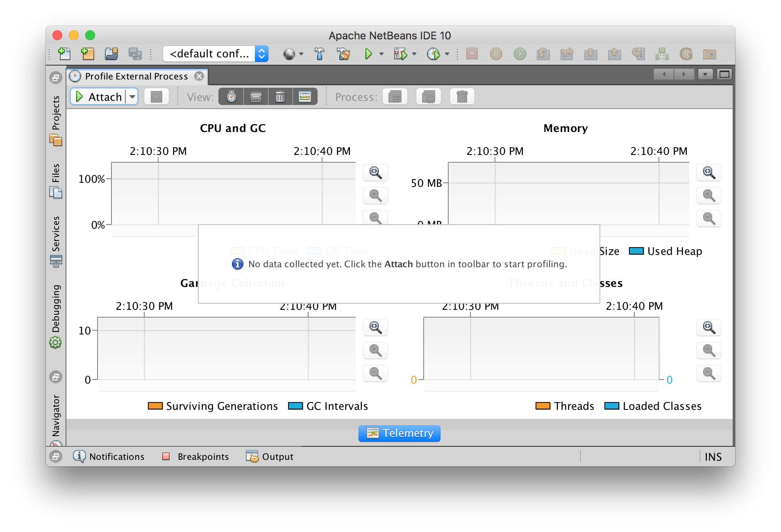The width and height of the screenshot is (781, 532).
Task: Click the Build Project hammer icon
Action: pyautogui.click(x=319, y=54)
